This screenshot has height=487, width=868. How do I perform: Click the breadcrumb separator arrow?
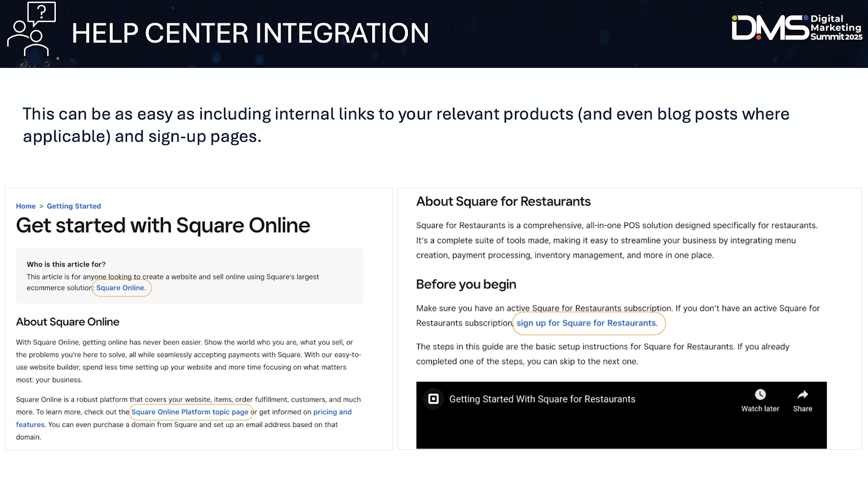point(41,206)
